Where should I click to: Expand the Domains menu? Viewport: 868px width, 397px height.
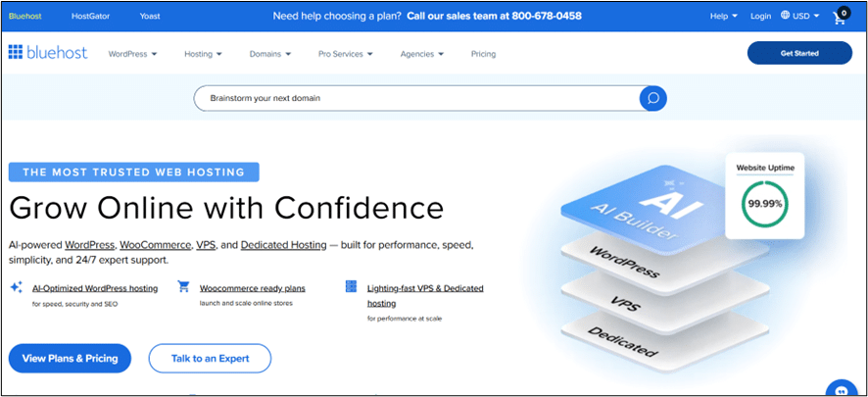[270, 54]
